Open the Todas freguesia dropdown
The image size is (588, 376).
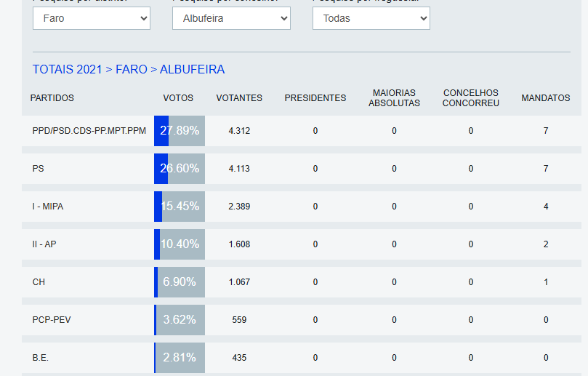(x=371, y=18)
